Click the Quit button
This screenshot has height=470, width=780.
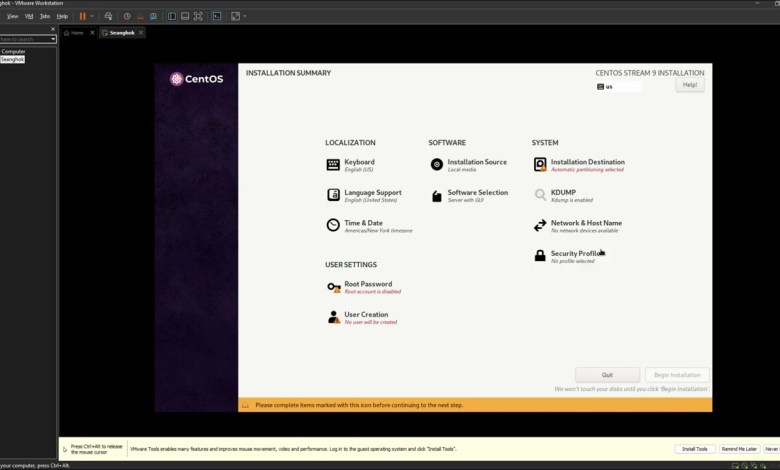coord(607,375)
